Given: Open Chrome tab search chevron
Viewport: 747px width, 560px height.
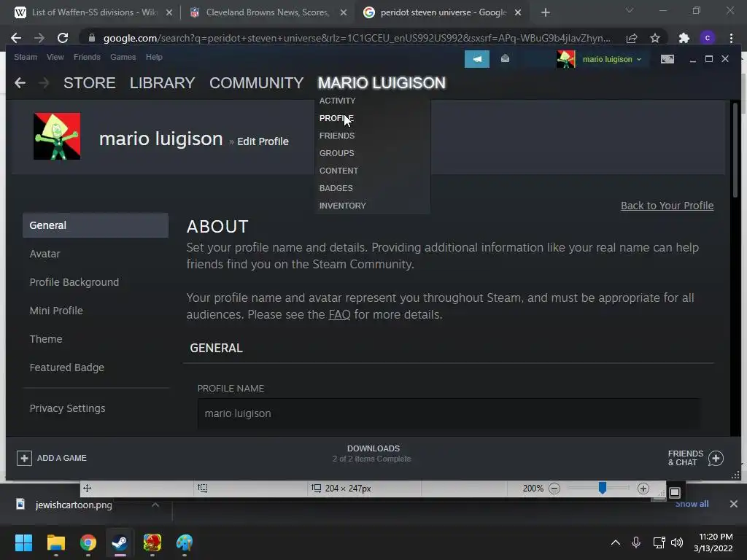Looking at the screenshot, I should [630, 10].
